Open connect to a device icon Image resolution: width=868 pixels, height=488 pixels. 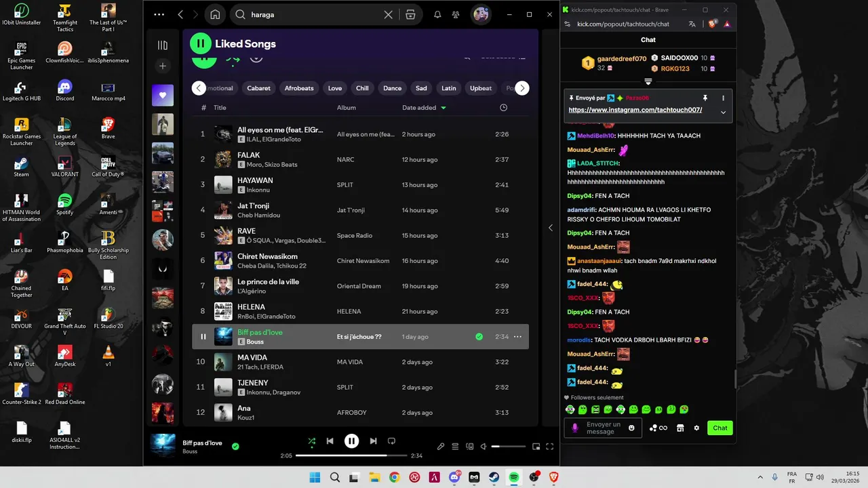click(x=469, y=447)
